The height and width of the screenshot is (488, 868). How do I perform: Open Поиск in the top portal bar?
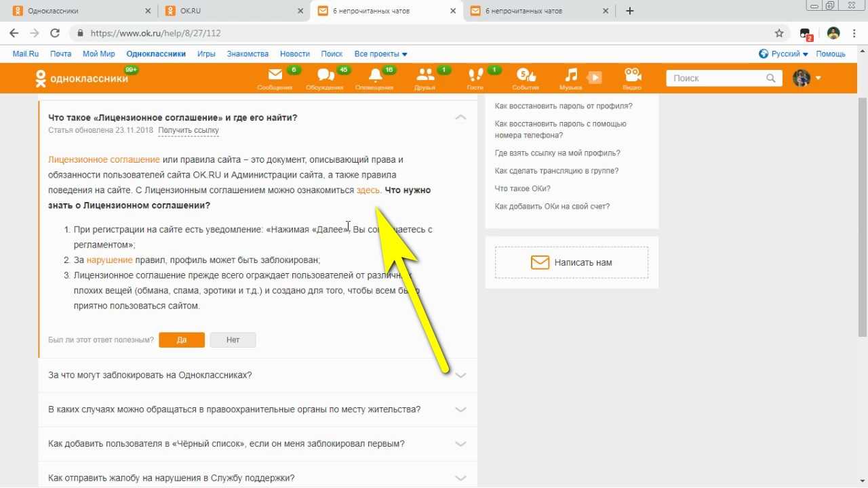pos(332,54)
